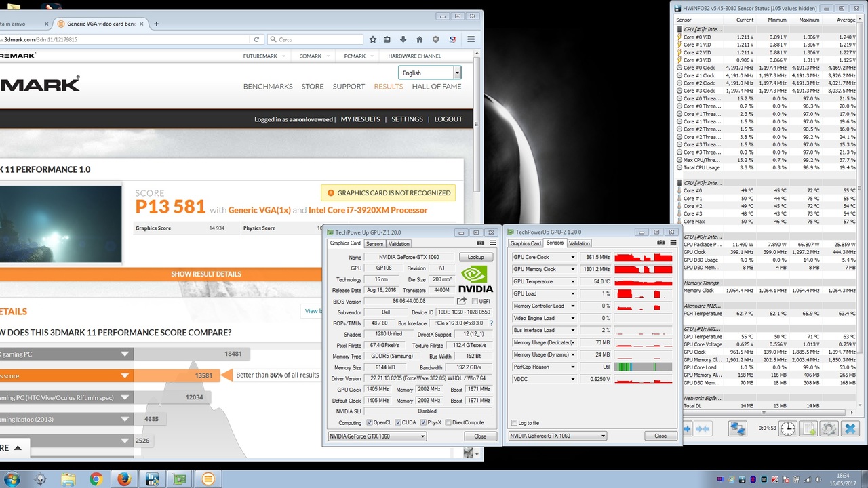868x488 pixels.
Task: Click 3DMark result scene thumbnail
Action: [60, 224]
